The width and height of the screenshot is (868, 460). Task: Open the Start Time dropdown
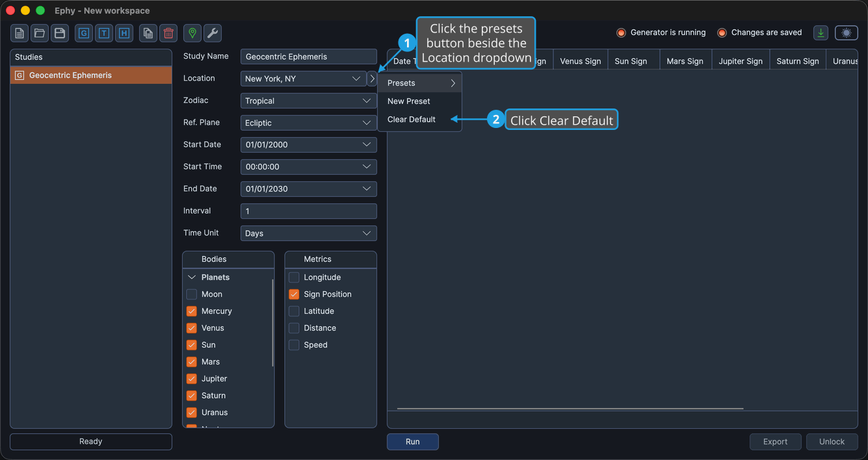pos(309,167)
